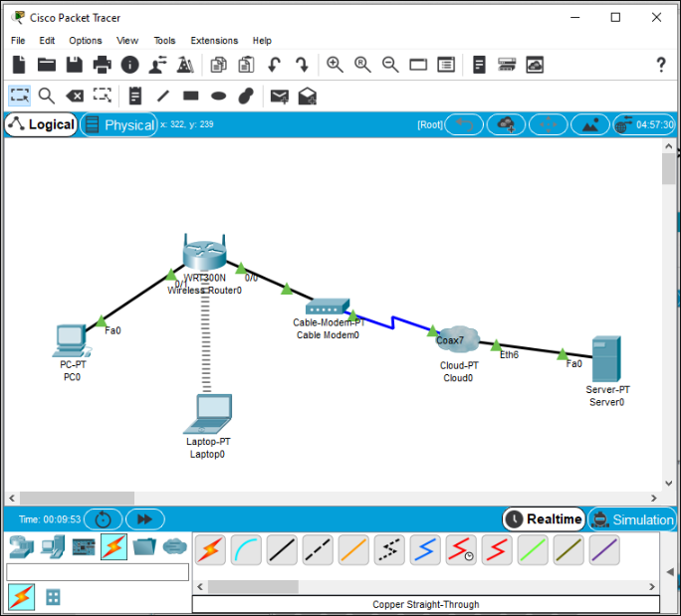Open the View menu
The width and height of the screenshot is (681, 616).
point(127,41)
